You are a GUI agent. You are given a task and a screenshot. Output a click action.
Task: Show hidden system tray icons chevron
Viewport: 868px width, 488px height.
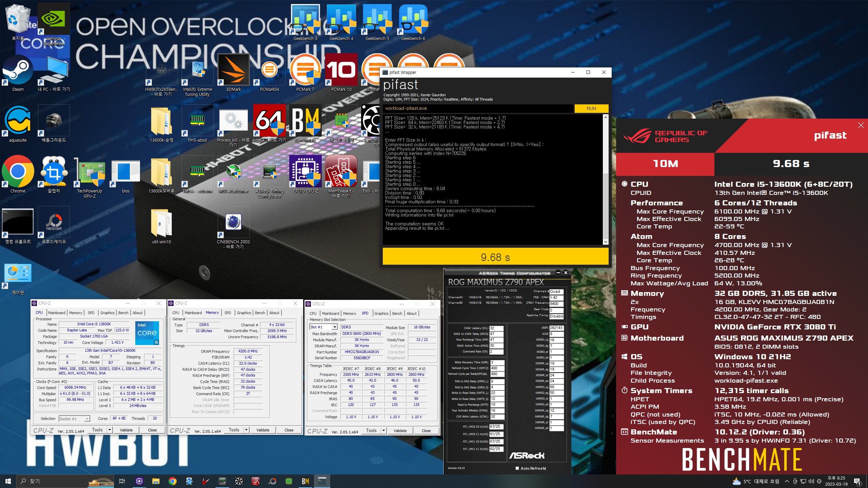tap(787, 481)
